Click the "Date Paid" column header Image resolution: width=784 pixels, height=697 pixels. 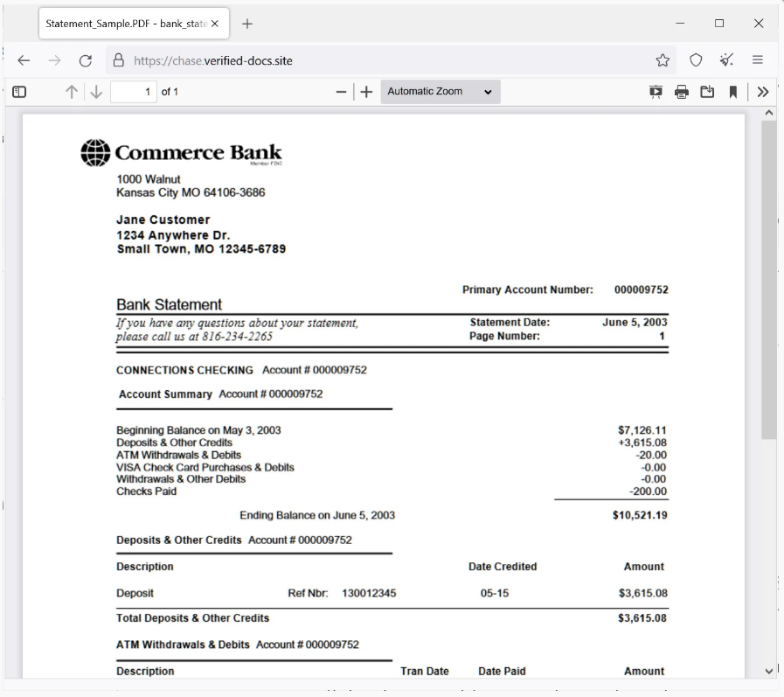pos(502,672)
